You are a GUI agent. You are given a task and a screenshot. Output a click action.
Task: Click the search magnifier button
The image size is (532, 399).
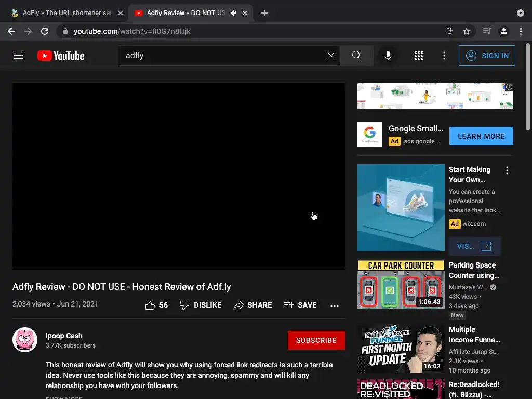pyautogui.click(x=356, y=56)
